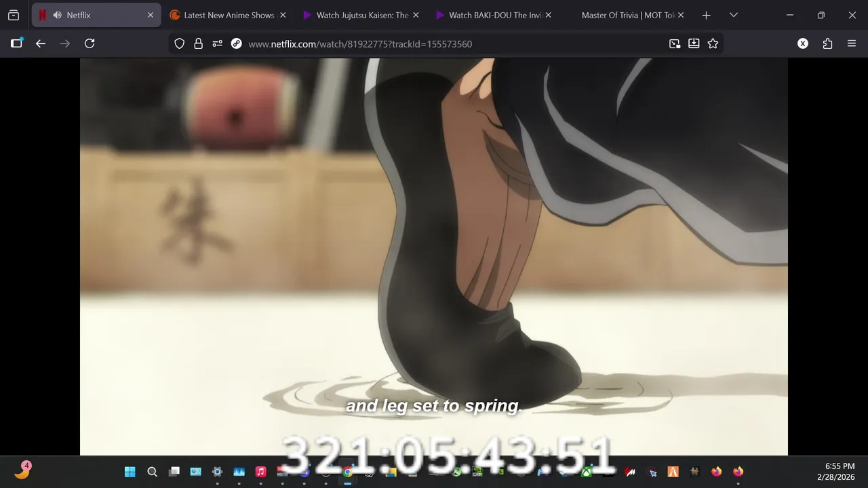Viewport: 868px width, 488px height.
Task: Go forward one page
Action: pos(65,43)
